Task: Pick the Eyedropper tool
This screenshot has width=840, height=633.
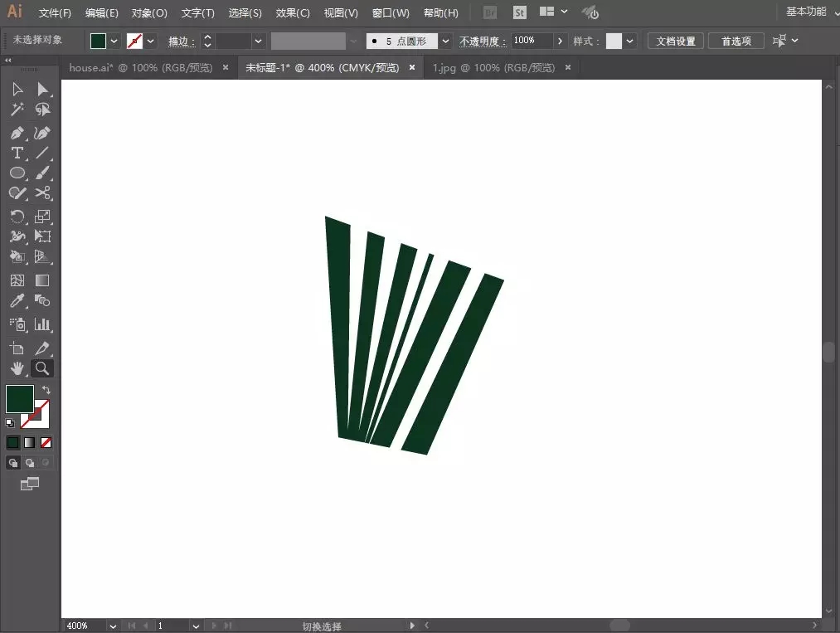Action: point(17,300)
